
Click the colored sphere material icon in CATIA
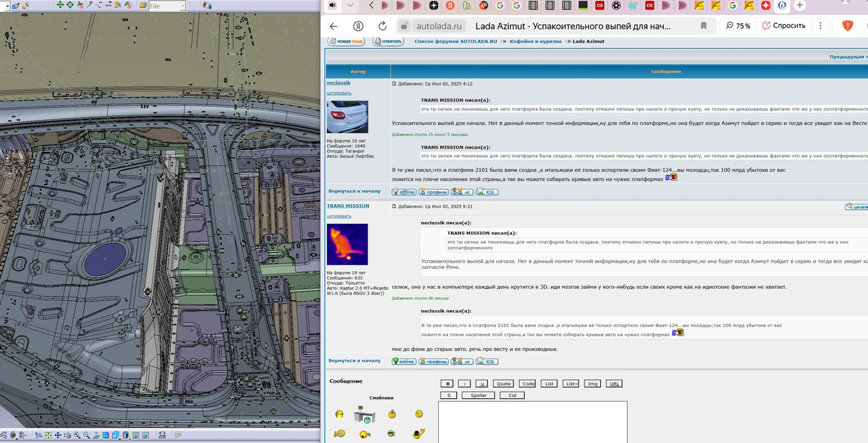pyautogui.click(x=25, y=5)
